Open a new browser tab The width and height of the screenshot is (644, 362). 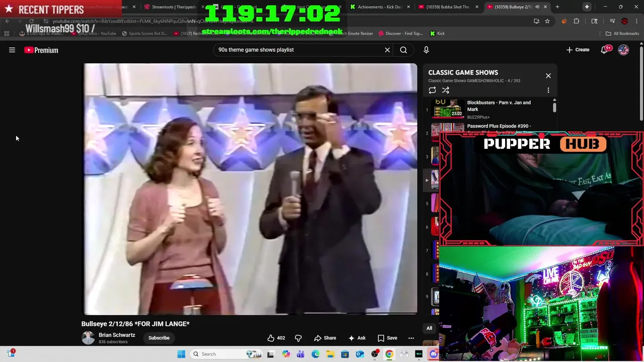point(557,7)
